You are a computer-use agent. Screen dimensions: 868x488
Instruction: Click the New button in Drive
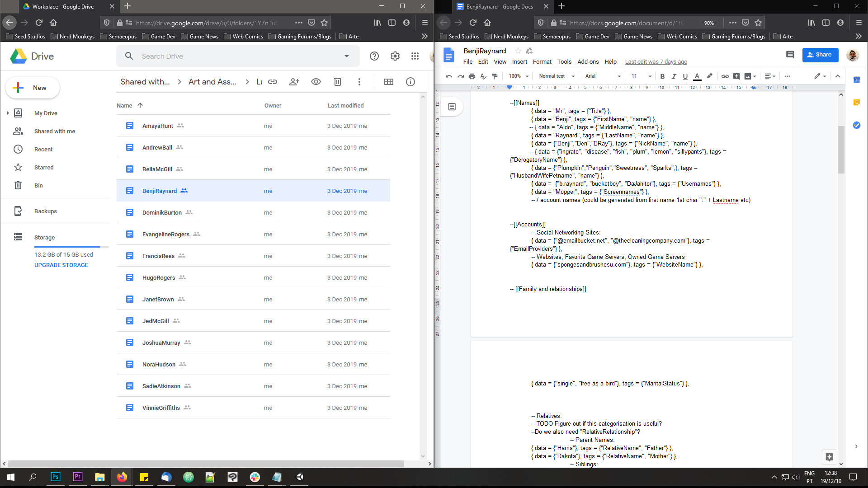click(x=32, y=88)
